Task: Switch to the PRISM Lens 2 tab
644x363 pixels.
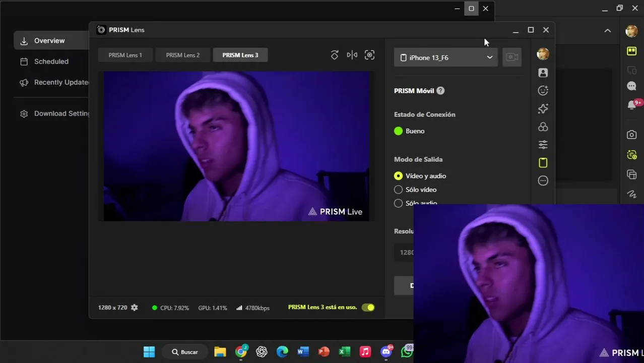Action: (x=182, y=55)
